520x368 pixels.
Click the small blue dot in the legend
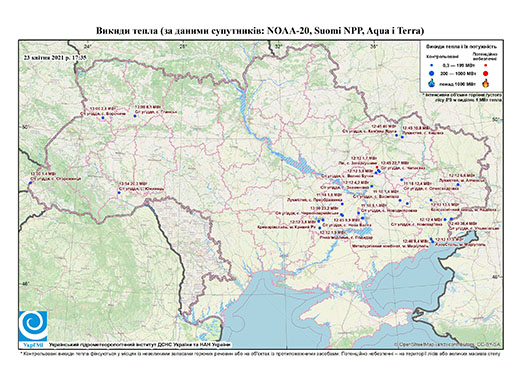point(432,65)
